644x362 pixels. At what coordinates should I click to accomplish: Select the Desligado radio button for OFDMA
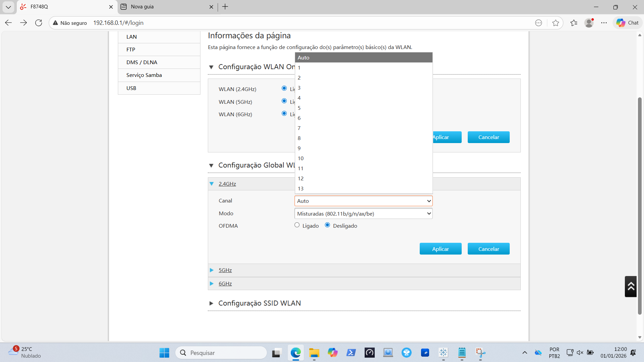click(x=327, y=225)
